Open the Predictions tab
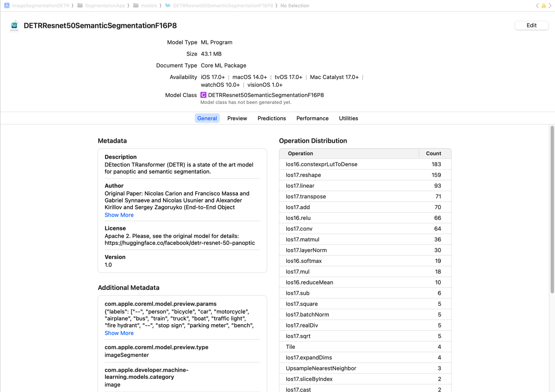This screenshot has height=392, width=555. [x=271, y=118]
